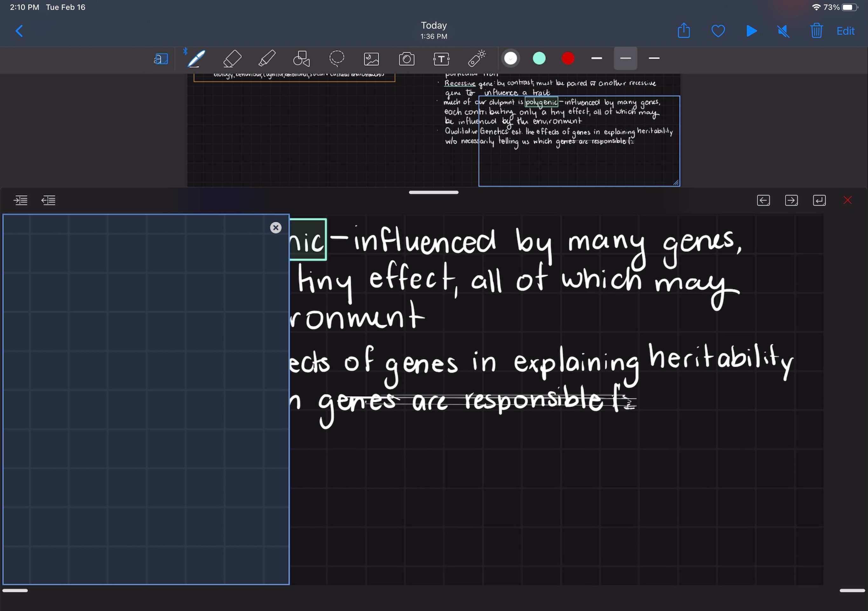Screen dimensions: 868x611
Task: Select the Lasso selection tool
Action: [337, 59]
